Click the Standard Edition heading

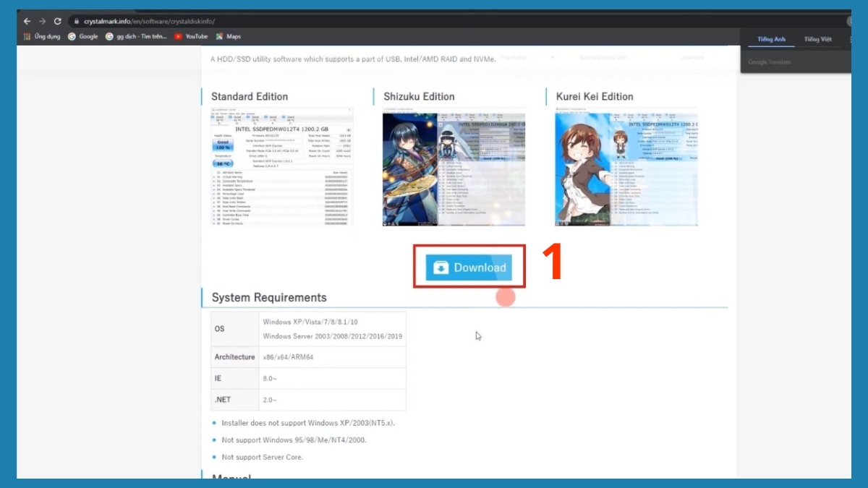pos(250,96)
